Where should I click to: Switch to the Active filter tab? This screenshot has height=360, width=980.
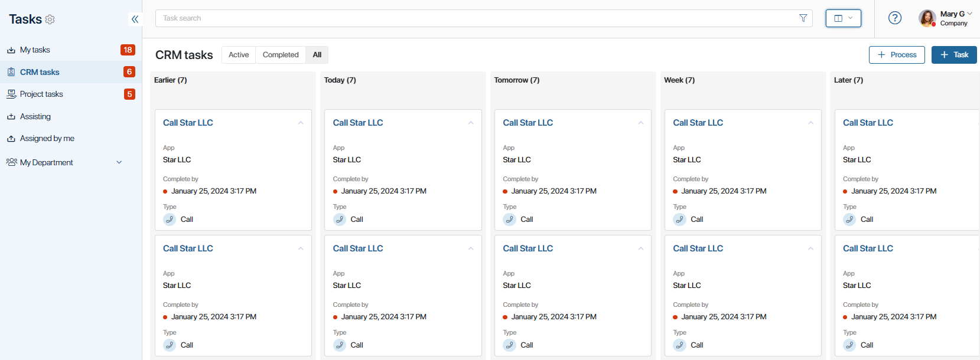click(239, 55)
